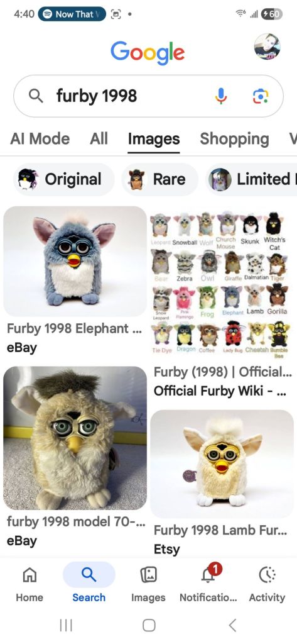Select the Limited filter chip

click(251, 179)
